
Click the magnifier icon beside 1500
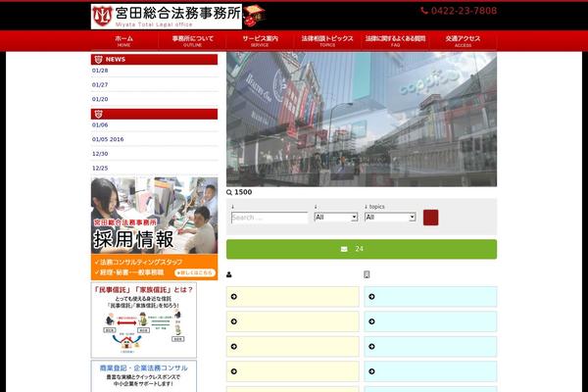229,192
